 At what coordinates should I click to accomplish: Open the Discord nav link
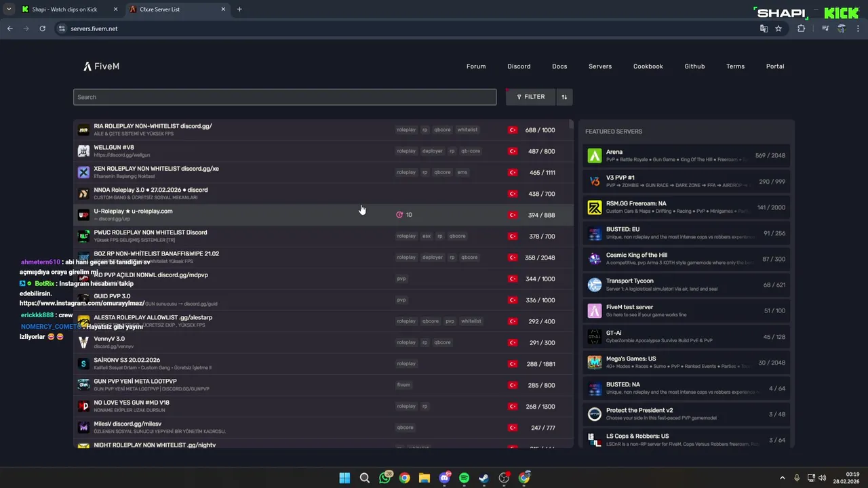point(519,66)
